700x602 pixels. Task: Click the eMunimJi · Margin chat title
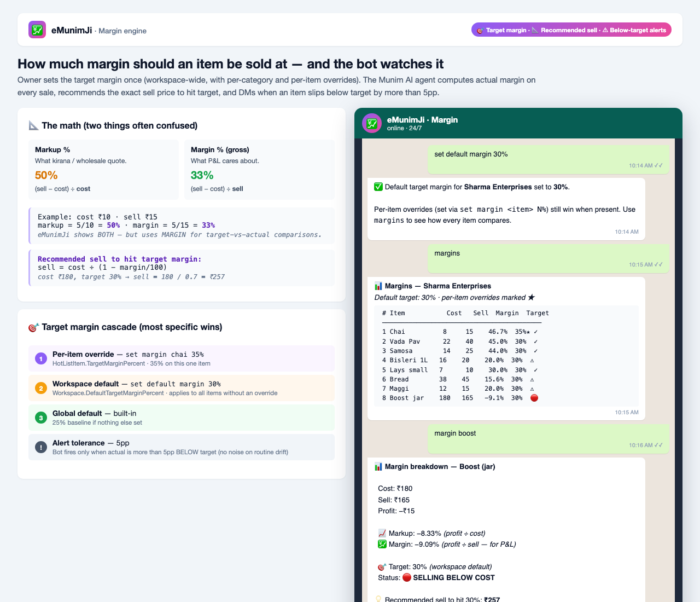click(422, 120)
